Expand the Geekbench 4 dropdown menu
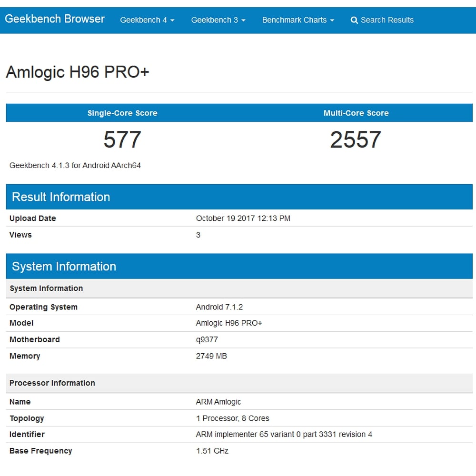Image resolution: width=476 pixels, height=476 pixels. (147, 20)
